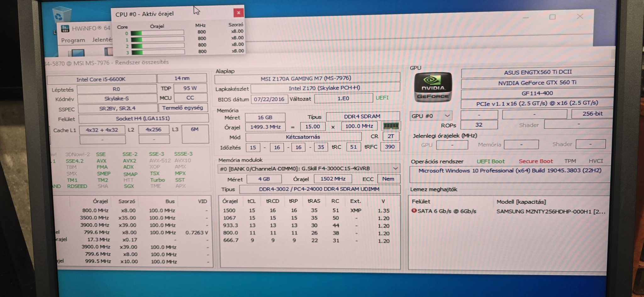The width and height of the screenshot is (644, 297).
Task: Click the 0.7263 V VID value
Action: pos(197,233)
